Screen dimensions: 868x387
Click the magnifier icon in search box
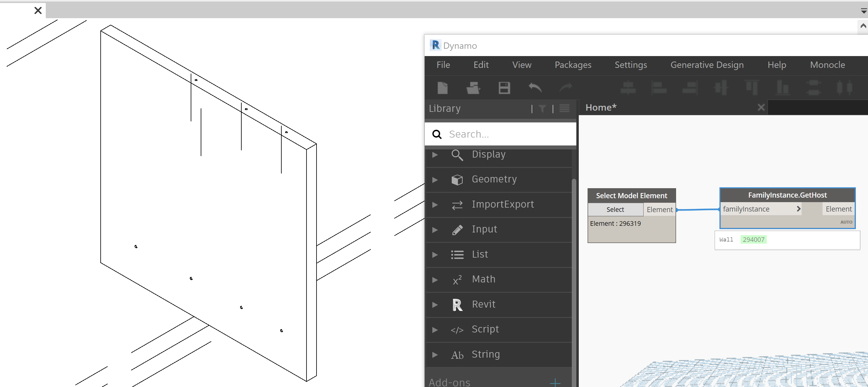pyautogui.click(x=437, y=134)
